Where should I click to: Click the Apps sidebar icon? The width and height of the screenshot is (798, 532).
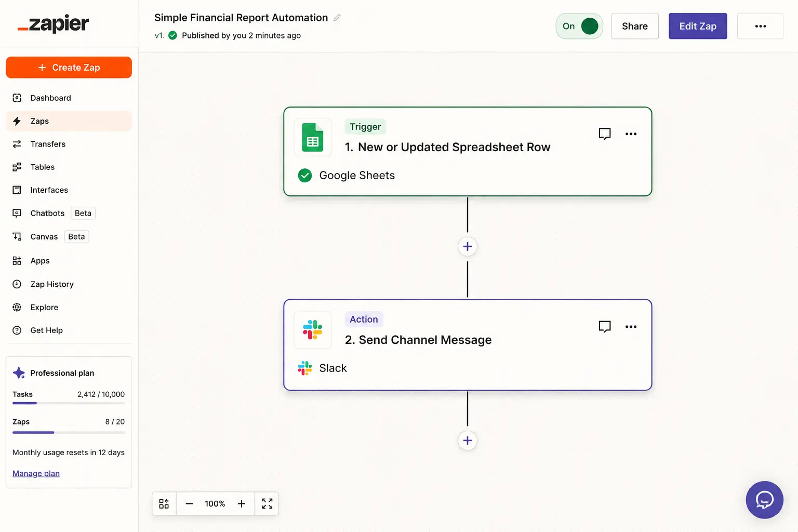(x=17, y=261)
